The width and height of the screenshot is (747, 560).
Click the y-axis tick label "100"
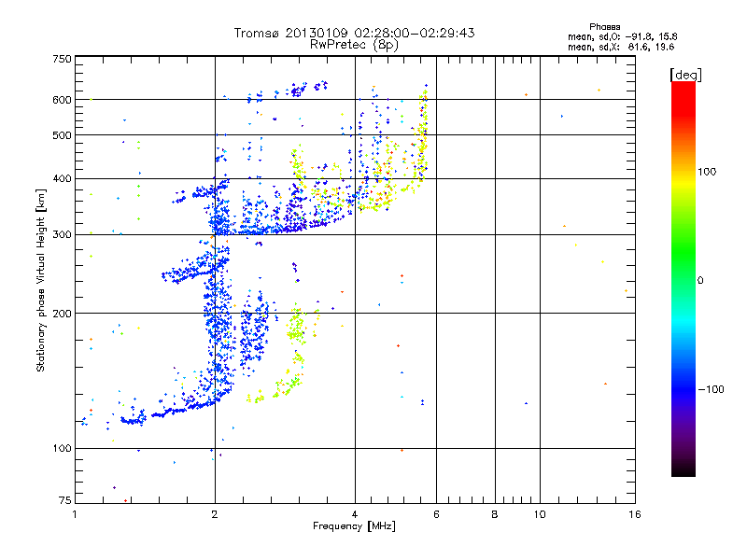coord(62,449)
